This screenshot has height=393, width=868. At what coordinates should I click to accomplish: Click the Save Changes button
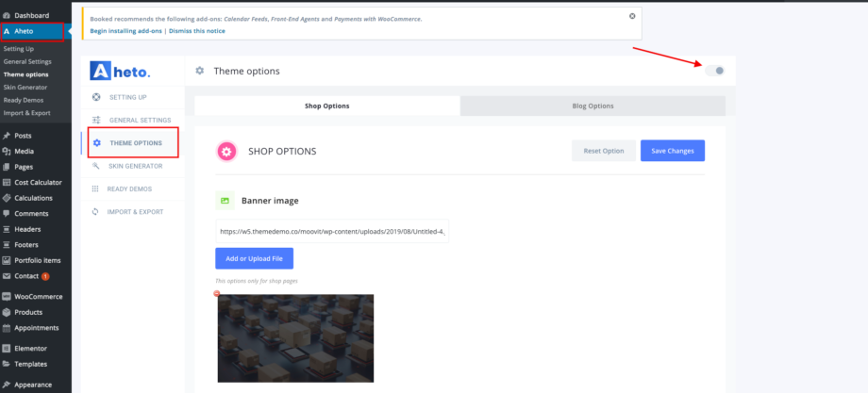673,151
